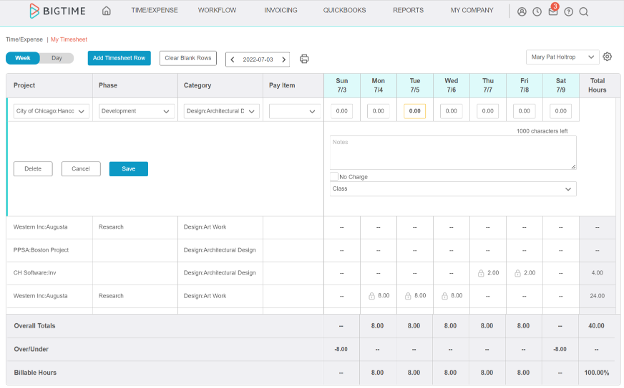Click the My Timesheet breadcrumb

pyautogui.click(x=69, y=39)
